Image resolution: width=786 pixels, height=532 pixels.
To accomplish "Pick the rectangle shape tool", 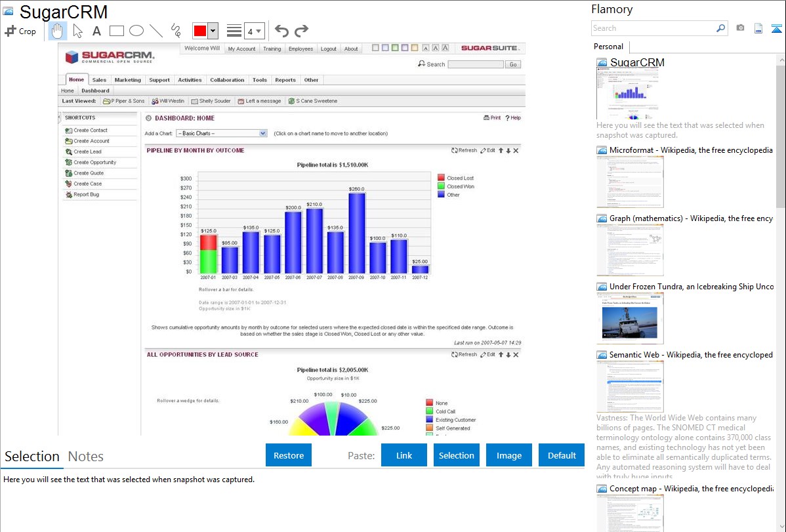I will 117,31.
